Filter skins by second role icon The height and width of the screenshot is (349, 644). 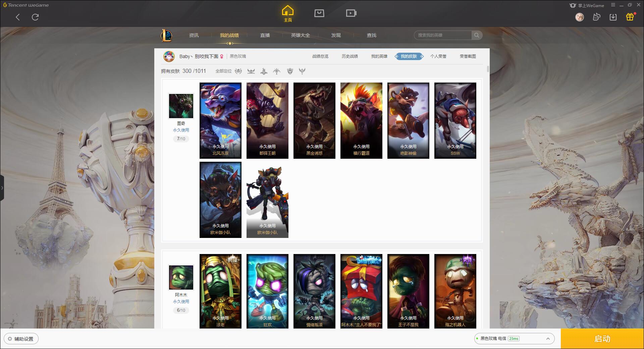tap(251, 71)
